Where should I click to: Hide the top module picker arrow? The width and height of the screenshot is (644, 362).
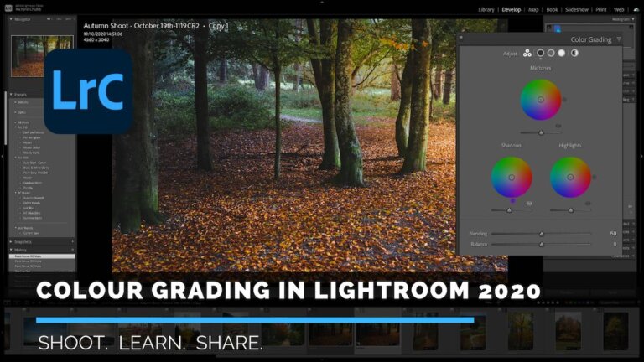[x=322, y=2]
